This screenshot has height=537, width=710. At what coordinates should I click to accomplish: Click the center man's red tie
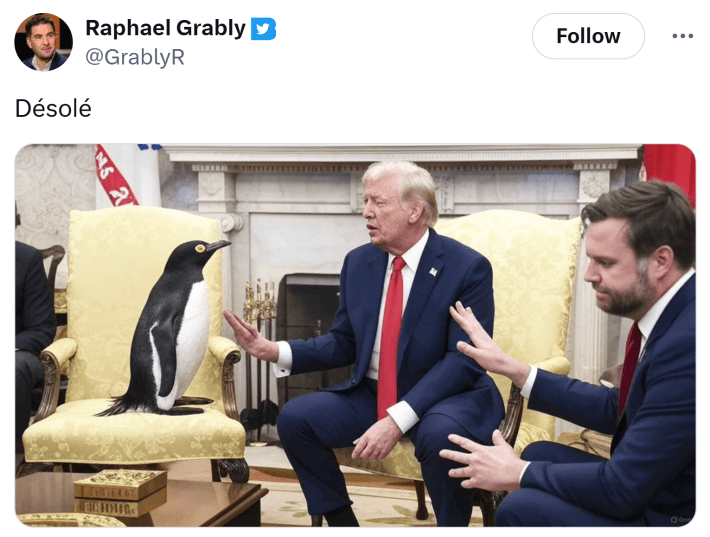391,335
